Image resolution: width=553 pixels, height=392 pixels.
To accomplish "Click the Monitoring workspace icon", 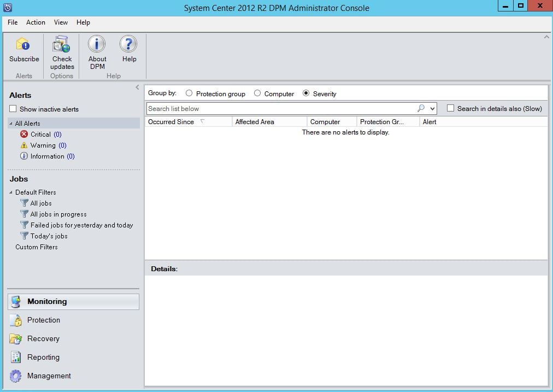I will [16, 302].
